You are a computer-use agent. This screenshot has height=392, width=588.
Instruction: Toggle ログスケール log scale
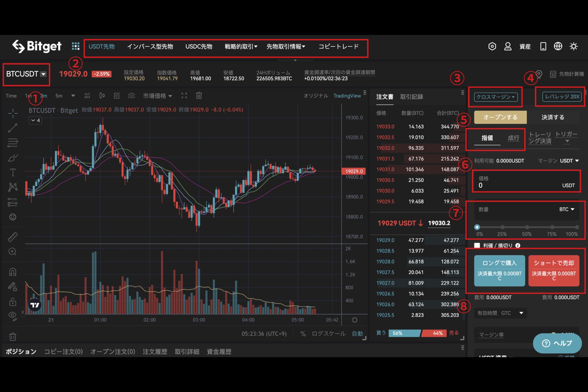pos(329,334)
